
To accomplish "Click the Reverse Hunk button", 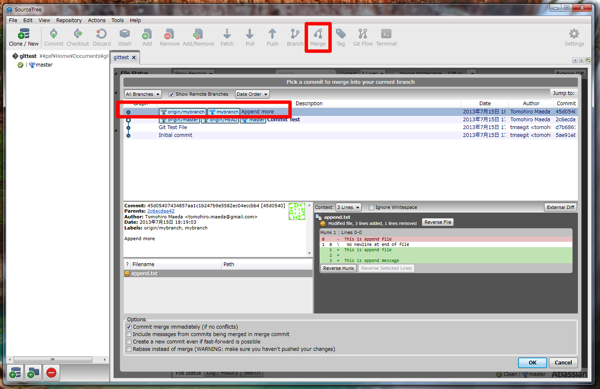I will tap(338, 268).
